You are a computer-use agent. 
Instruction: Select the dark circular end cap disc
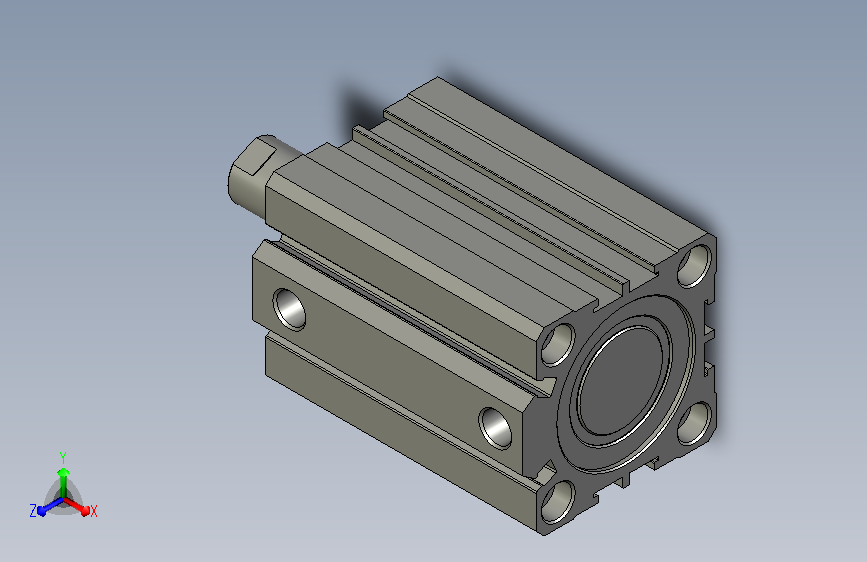click(x=620, y=381)
